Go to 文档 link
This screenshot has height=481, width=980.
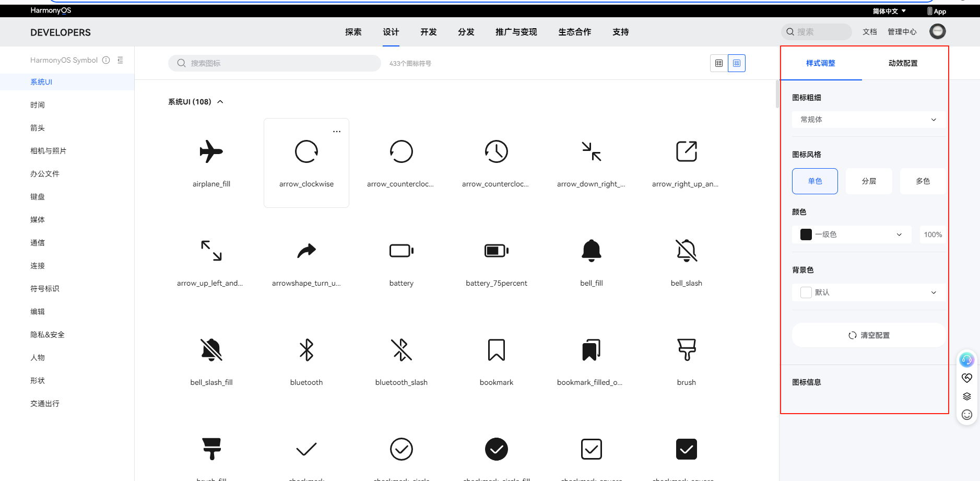point(870,32)
